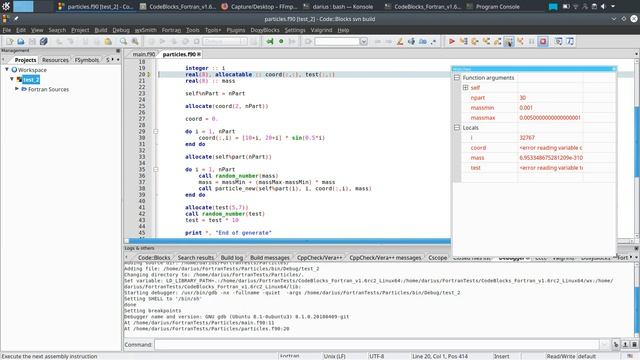Click the npart value 30 in Watches
This screenshot has height=360, width=640.
[522, 98]
